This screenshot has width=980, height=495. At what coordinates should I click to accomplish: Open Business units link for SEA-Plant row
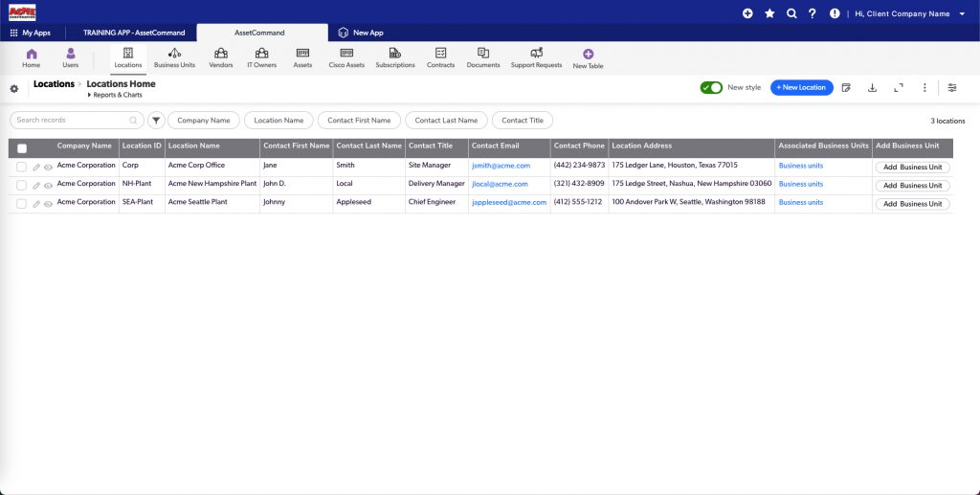coord(801,203)
